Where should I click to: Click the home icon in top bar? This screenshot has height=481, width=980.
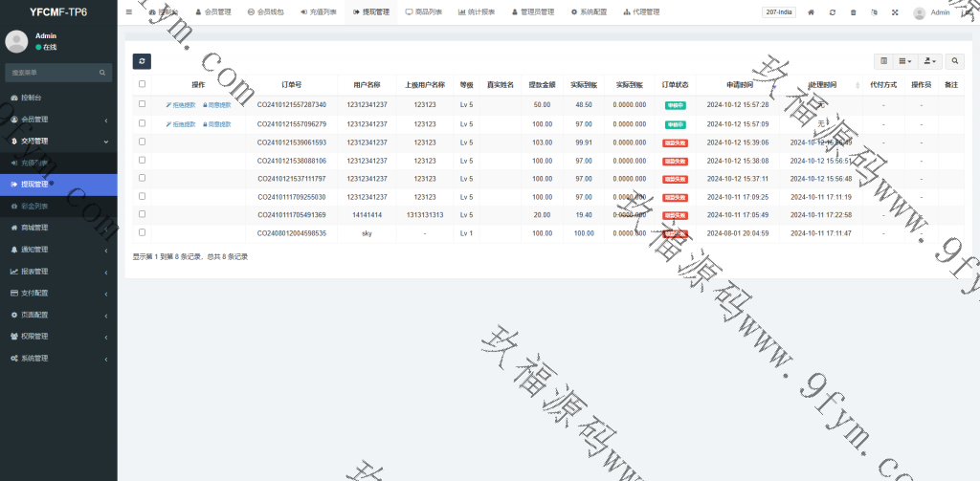pos(812,12)
